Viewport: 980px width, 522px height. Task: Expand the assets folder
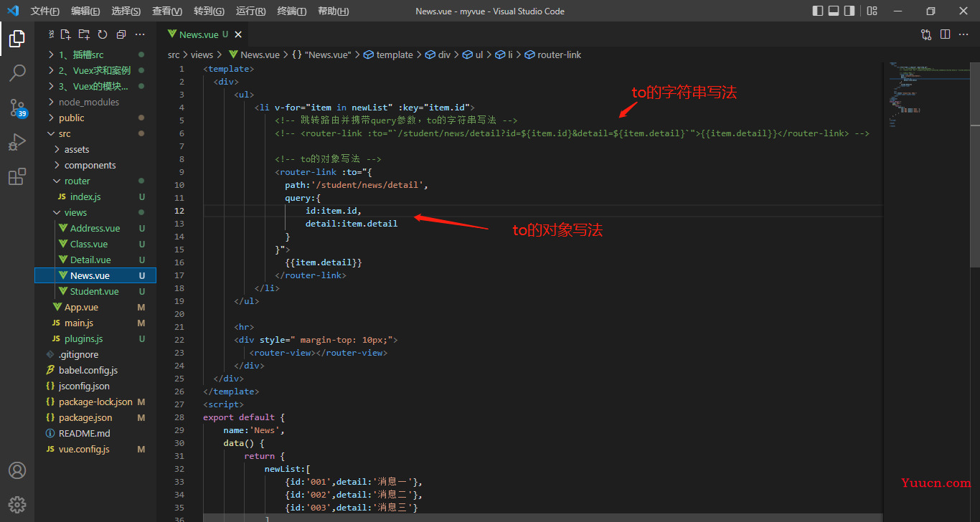(95, 149)
